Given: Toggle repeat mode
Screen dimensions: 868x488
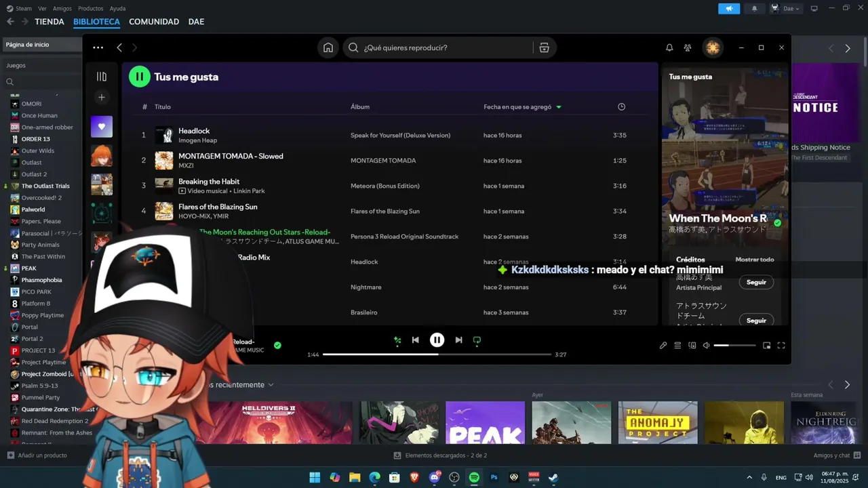Looking at the screenshot, I should click(x=477, y=340).
